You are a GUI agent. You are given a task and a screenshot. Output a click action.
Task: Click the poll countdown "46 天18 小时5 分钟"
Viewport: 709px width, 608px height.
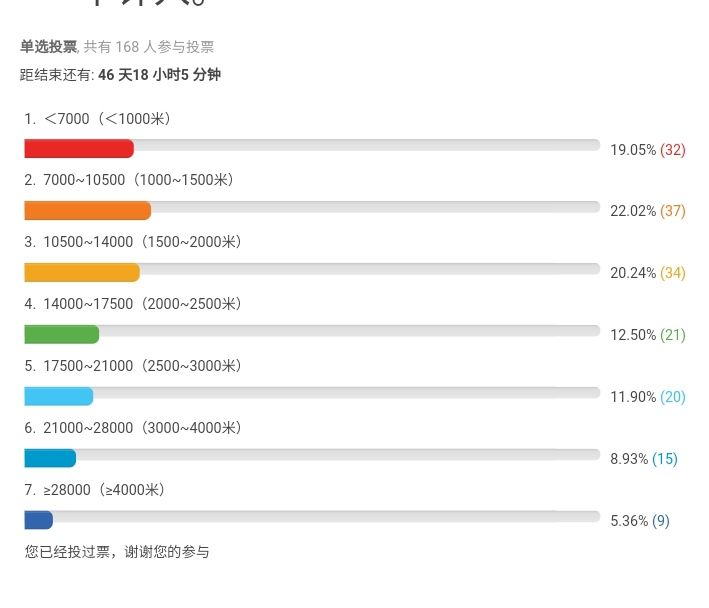pos(160,75)
